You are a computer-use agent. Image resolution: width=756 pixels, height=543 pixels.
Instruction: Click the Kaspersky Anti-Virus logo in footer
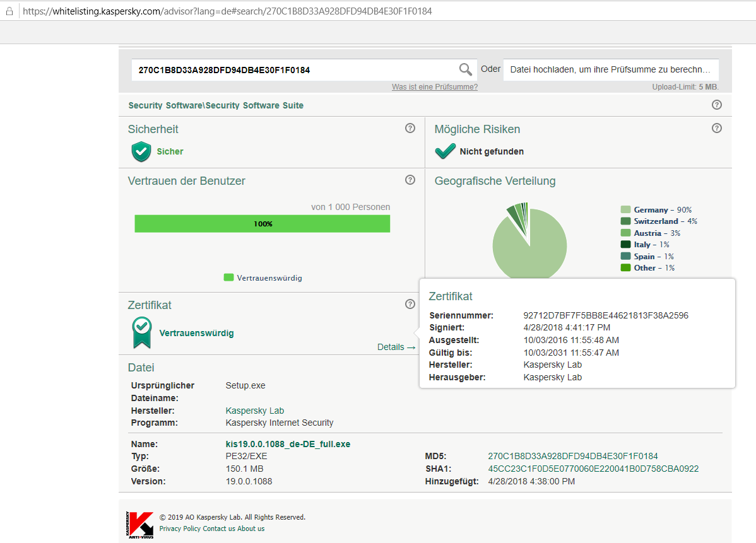[140, 525]
